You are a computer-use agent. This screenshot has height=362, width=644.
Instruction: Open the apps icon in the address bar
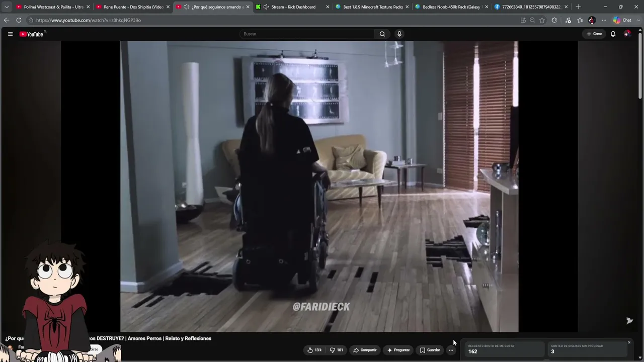pos(523,20)
